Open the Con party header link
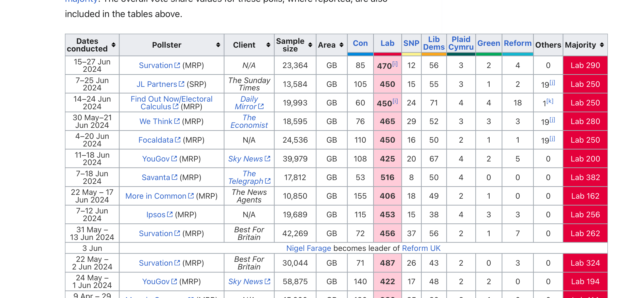This screenshot has height=298, width=644. [x=360, y=43]
